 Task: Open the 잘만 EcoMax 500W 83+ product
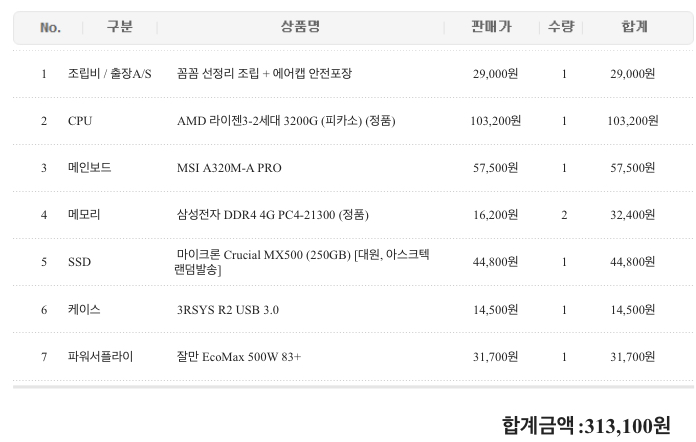(239, 357)
